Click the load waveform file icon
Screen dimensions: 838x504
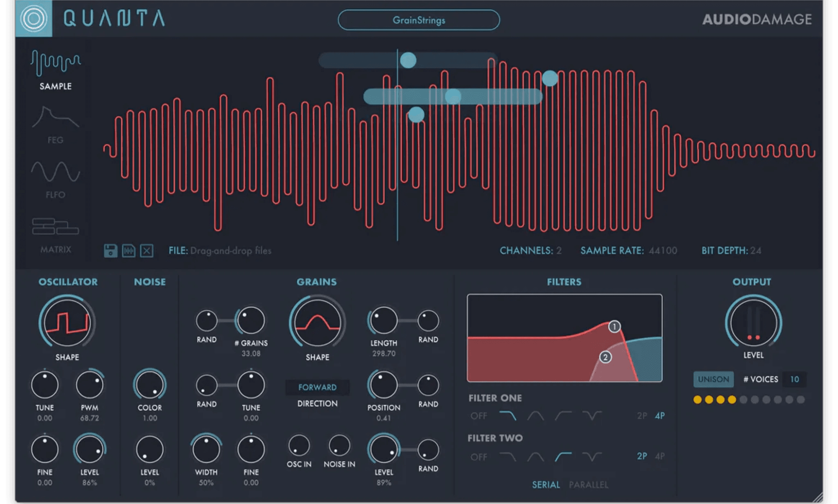[x=129, y=251]
